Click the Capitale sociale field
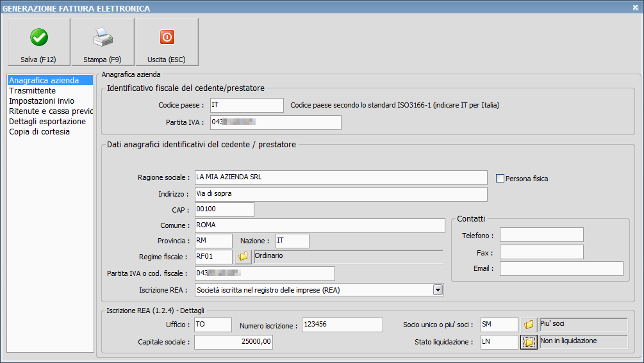This screenshot has height=363, width=644. click(x=233, y=342)
